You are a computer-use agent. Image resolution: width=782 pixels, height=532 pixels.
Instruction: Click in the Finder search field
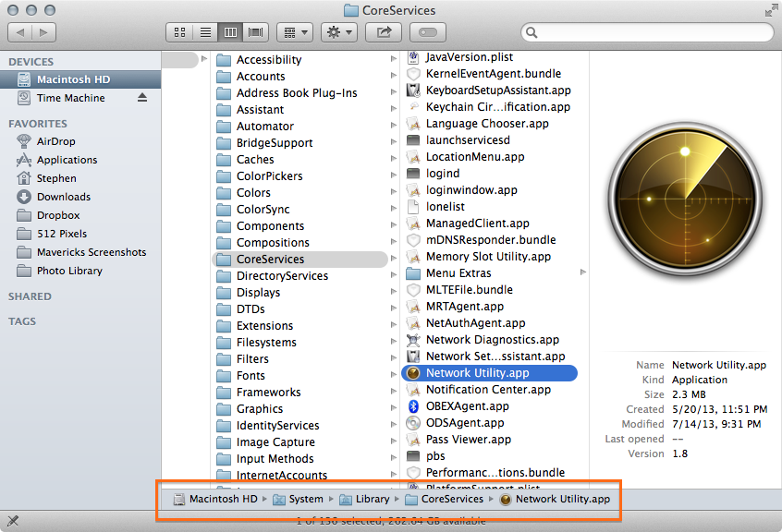[647, 33]
